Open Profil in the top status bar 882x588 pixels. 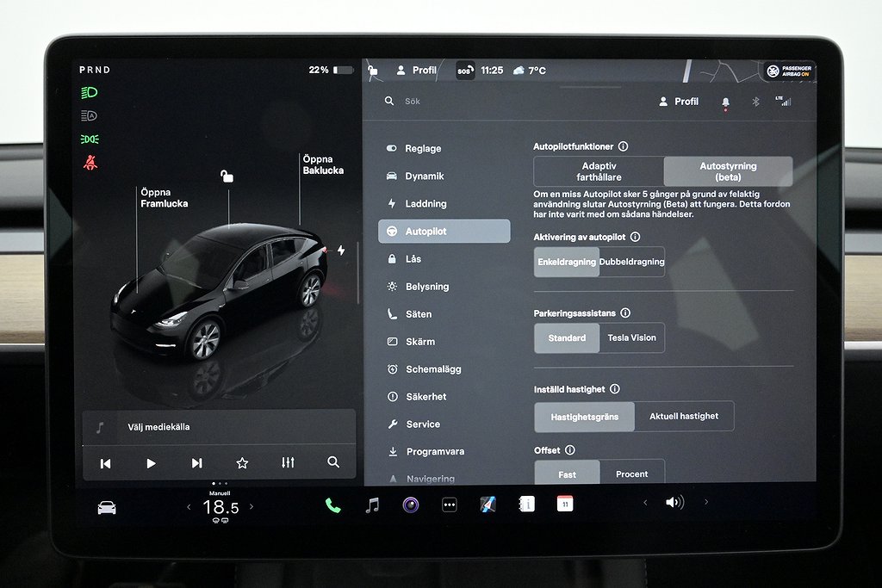coord(416,71)
